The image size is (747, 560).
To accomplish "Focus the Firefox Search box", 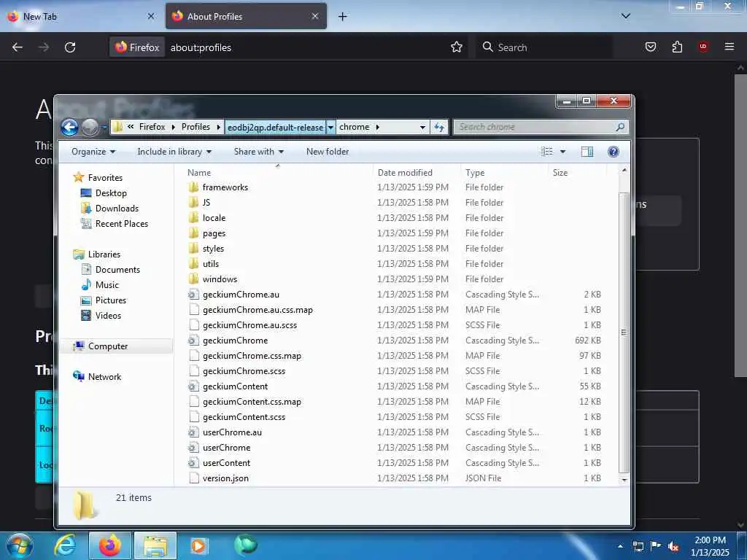I will (x=543, y=47).
